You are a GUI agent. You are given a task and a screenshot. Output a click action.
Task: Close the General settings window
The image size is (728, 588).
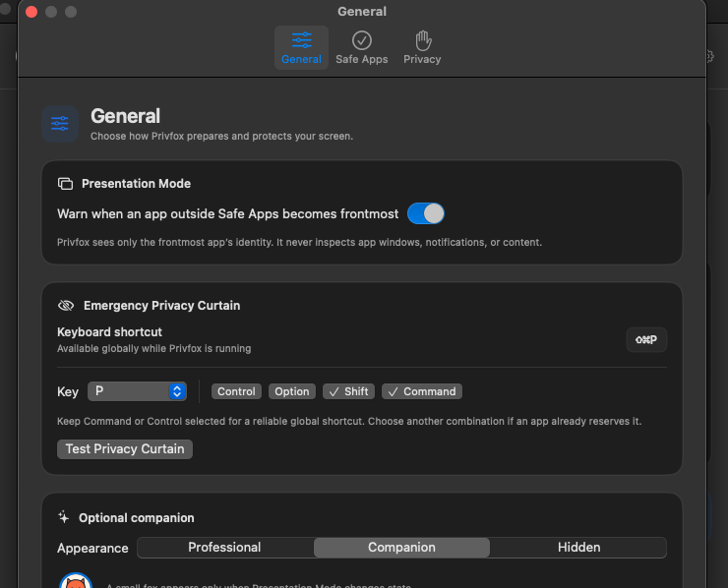click(31, 12)
